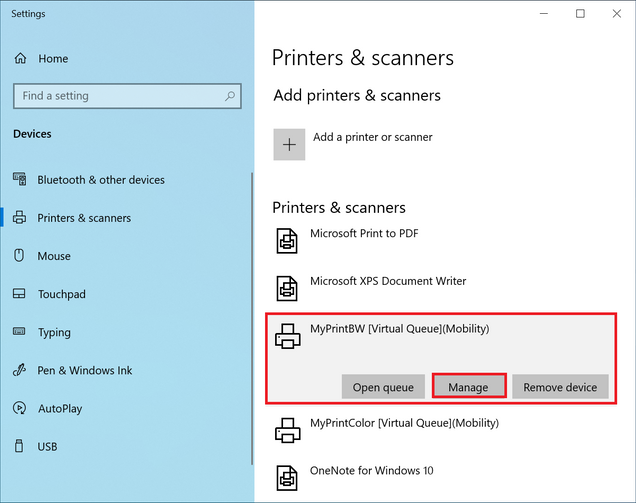The width and height of the screenshot is (636, 503).
Task: Click the Manage button
Action: 469,387
